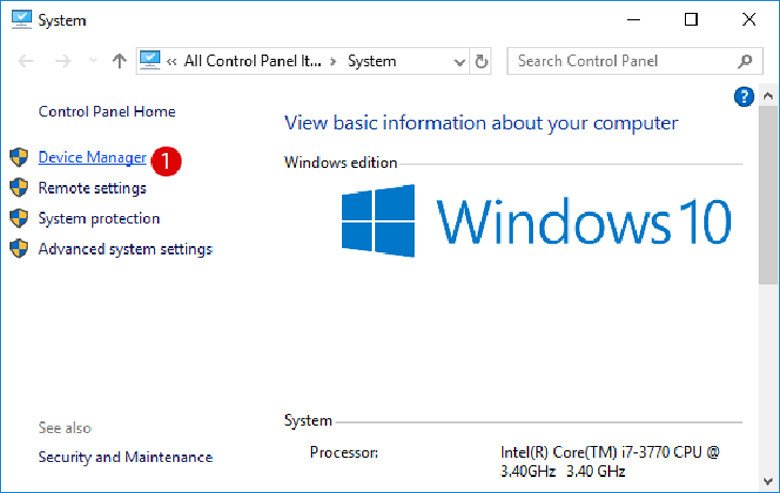Click System breadcrumb in address bar

[x=372, y=61]
